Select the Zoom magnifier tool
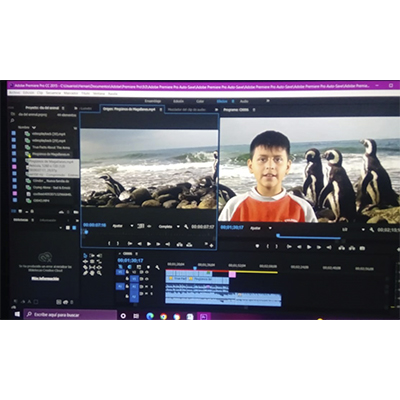The image size is (400, 400). [x=99, y=273]
